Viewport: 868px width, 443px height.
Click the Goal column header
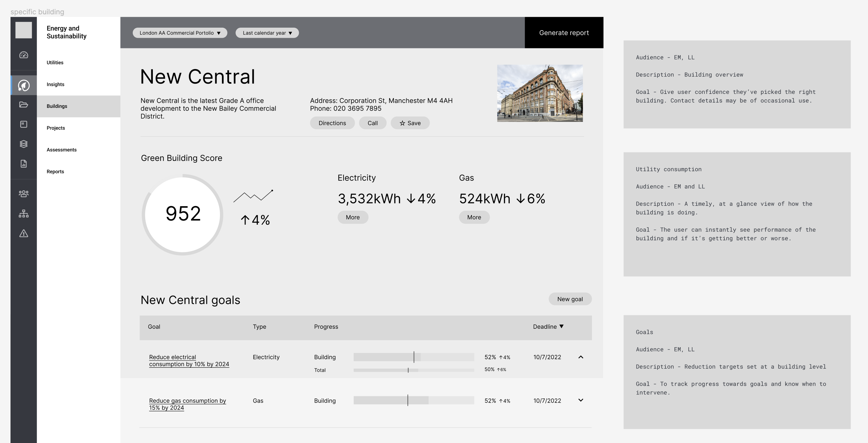pos(154,327)
